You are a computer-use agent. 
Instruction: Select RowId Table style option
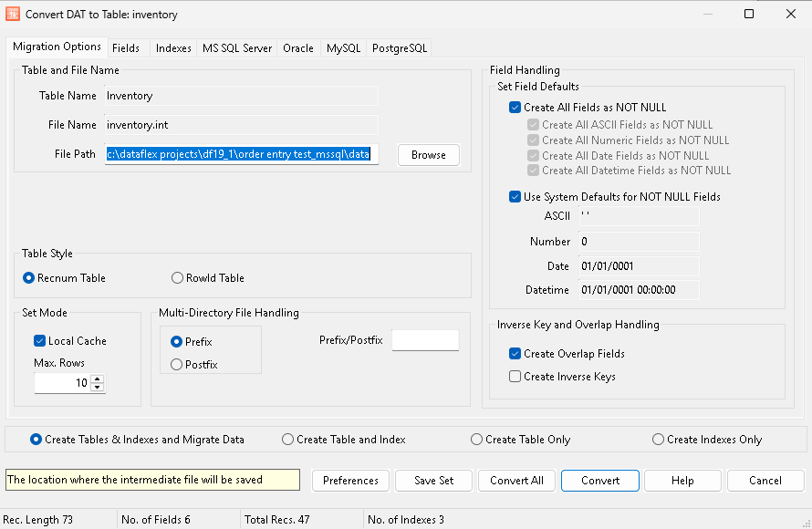click(x=178, y=278)
